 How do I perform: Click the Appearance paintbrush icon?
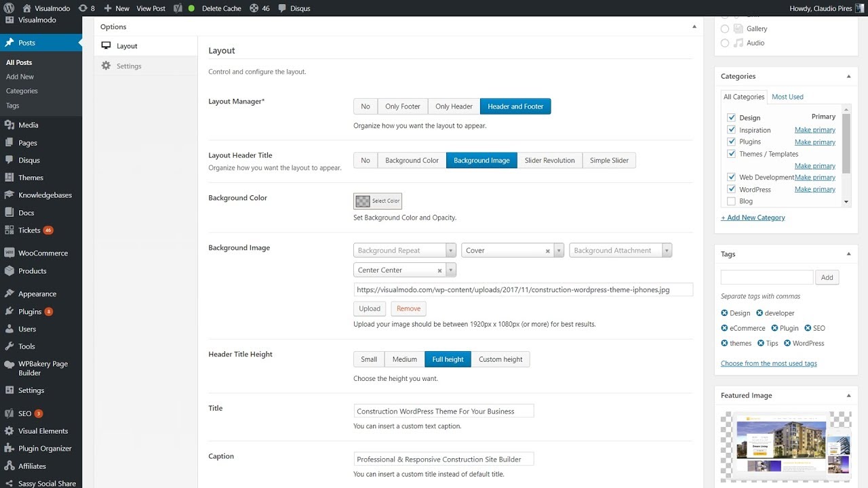[9, 293]
